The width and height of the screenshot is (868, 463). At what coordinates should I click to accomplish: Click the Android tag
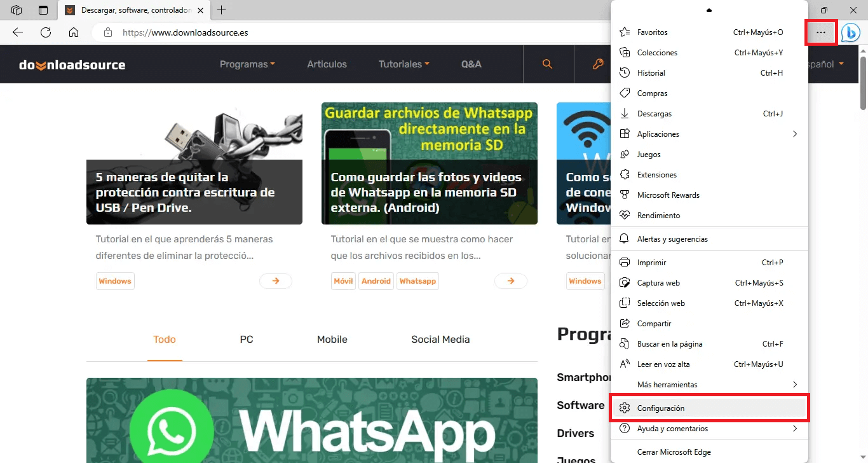click(x=376, y=281)
